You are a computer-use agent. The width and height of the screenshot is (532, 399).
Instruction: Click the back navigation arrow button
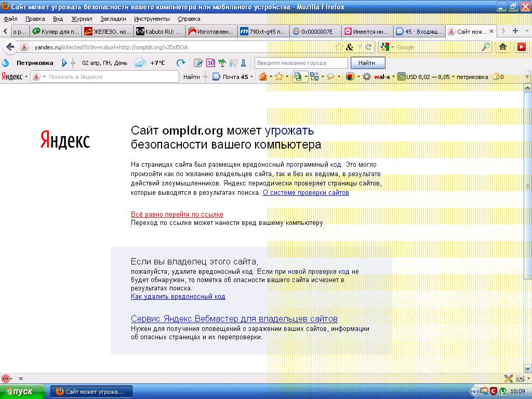coord(10,47)
